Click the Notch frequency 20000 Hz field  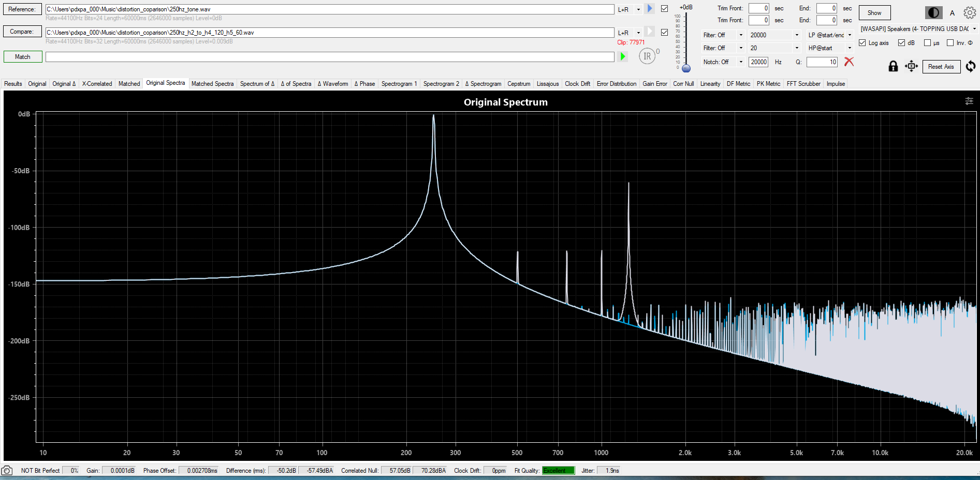coord(758,62)
